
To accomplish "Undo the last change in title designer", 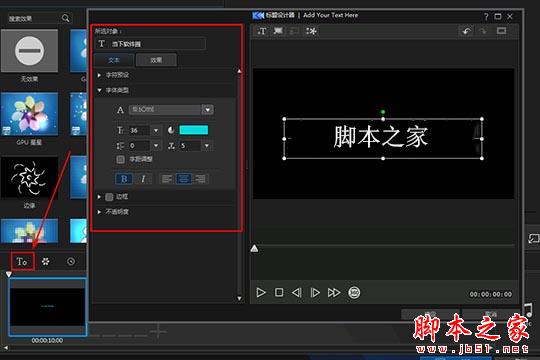I will 467,31.
